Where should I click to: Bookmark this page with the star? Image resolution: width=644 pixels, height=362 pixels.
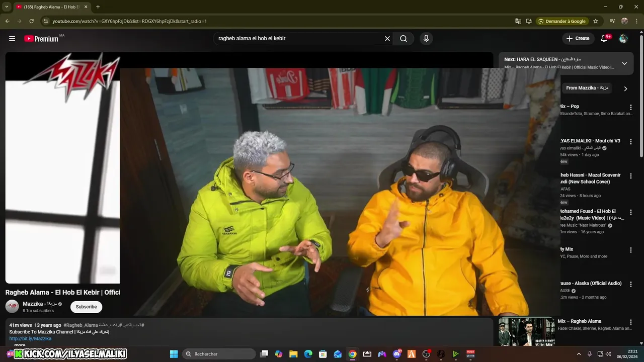click(x=596, y=21)
